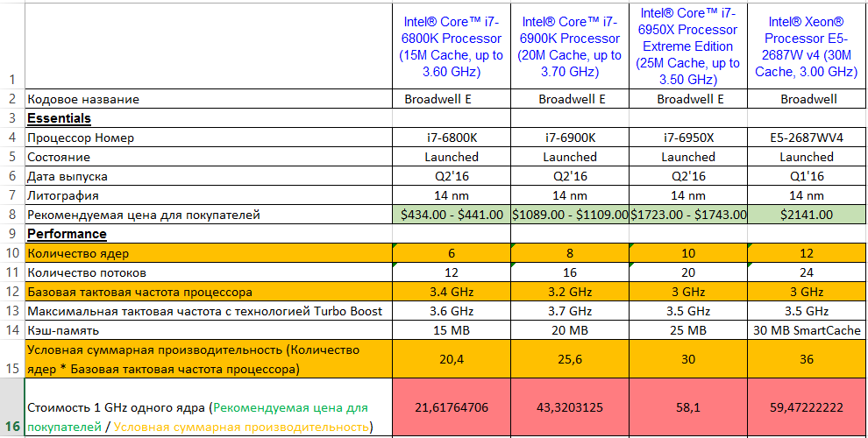The width and height of the screenshot is (868, 438).
Task: Open the Intel Core i7-6900K Processor link
Action: click(570, 46)
